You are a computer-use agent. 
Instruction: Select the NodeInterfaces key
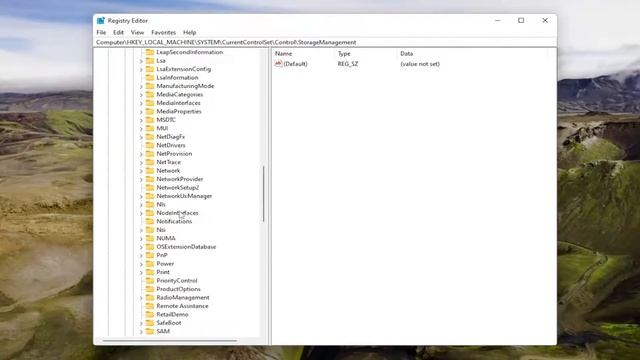177,213
